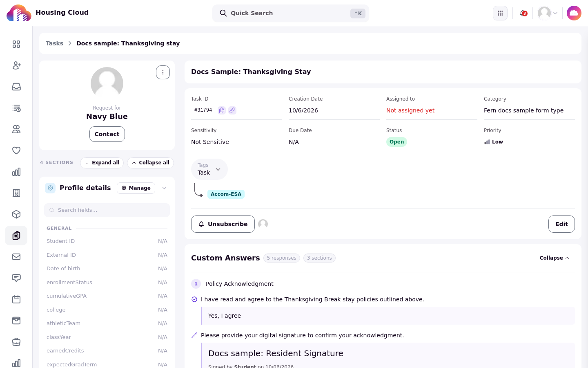Unsubscribe from this task

tap(223, 224)
